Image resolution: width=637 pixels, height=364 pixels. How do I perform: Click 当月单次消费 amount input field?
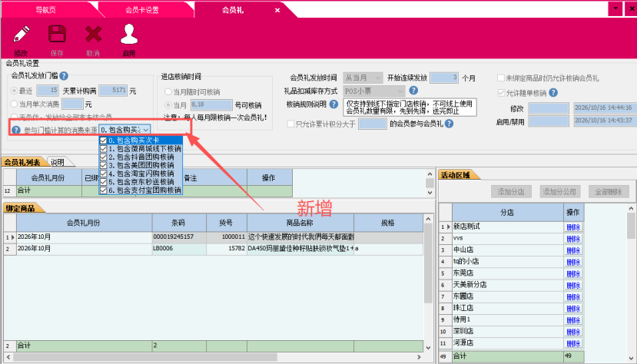(72, 104)
